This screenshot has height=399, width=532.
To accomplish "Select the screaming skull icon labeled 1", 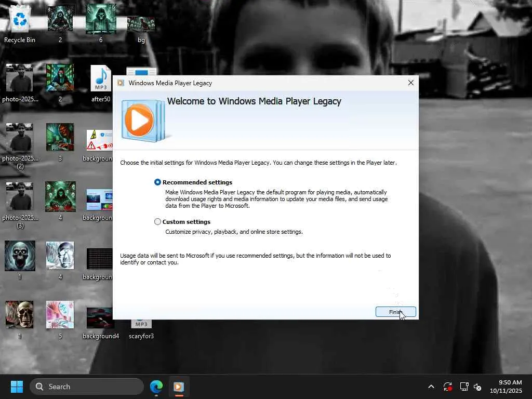I will coord(20,261).
